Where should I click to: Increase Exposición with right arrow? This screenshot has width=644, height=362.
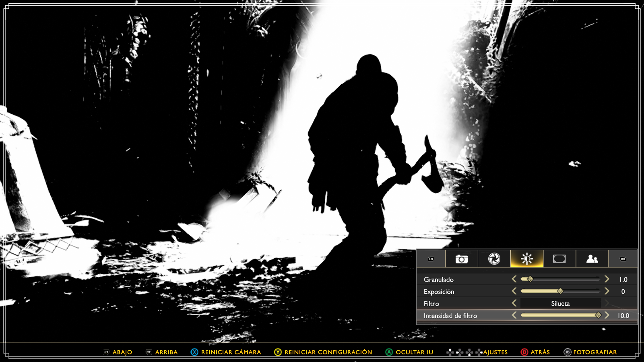[x=607, y=291]
